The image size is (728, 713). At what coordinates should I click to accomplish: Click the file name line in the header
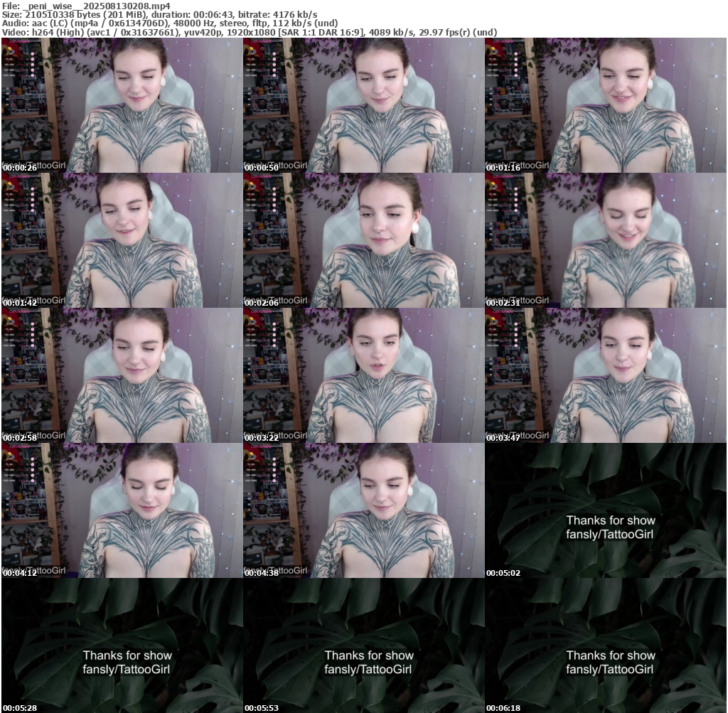(86, 6)
